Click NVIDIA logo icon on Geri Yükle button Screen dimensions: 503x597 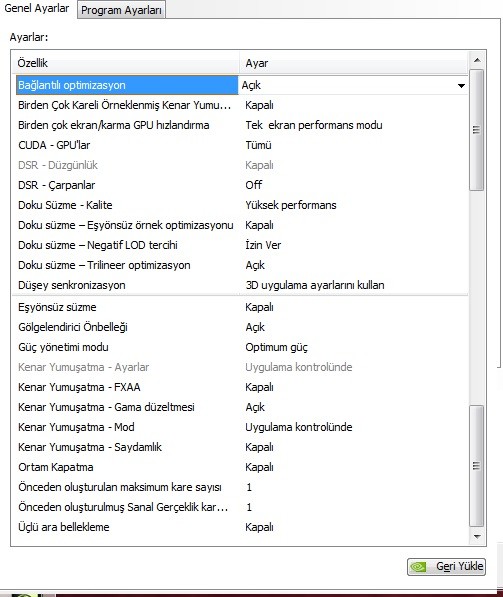point(419,567)
